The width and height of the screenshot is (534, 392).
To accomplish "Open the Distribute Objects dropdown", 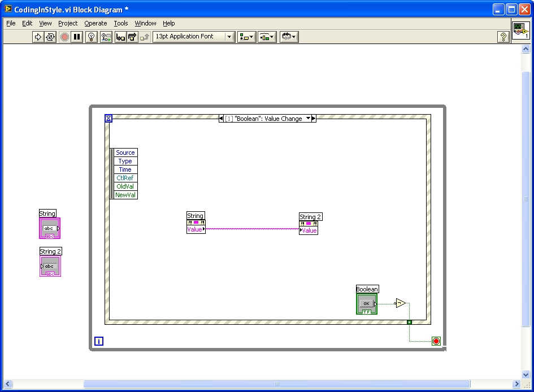I will [x=267, y=37].
